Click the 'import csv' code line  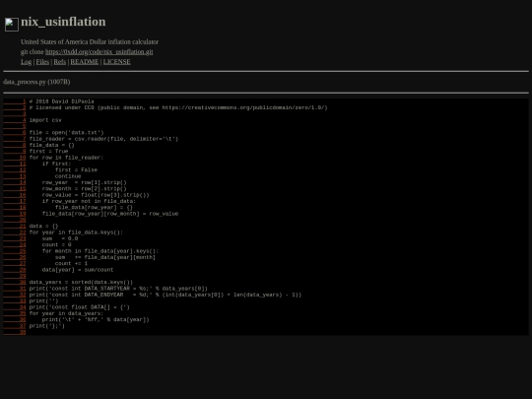point(45,120)
